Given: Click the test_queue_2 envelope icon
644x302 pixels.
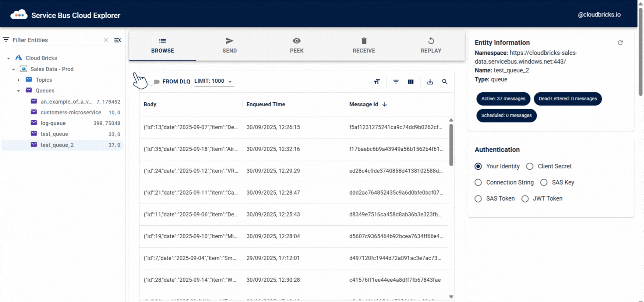Looking at the screenshot, I should pos(34,145).
